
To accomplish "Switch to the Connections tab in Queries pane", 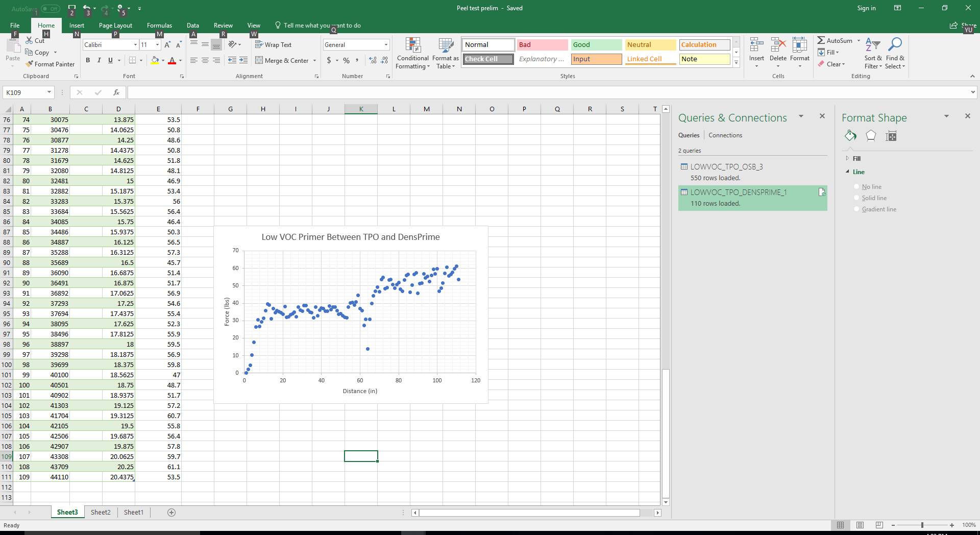I will [x=725, y=135].
